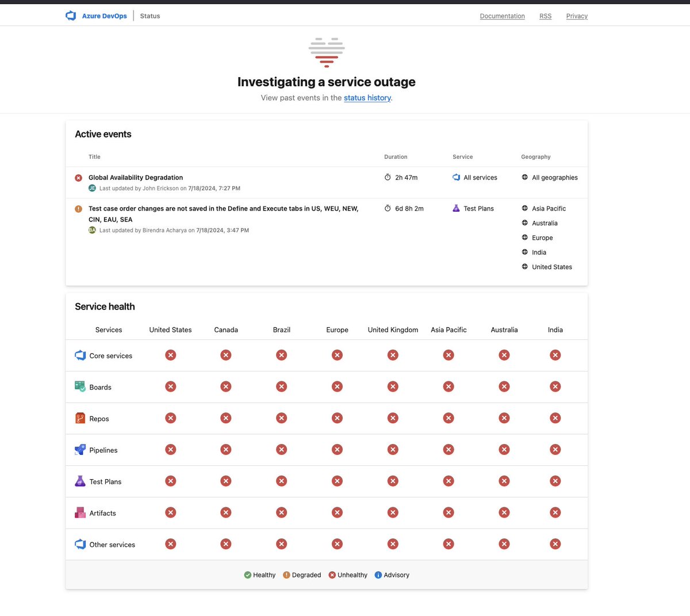690x616 pixels.
Task: Click John Erickson's JE avatar
Action: [92, 188]
